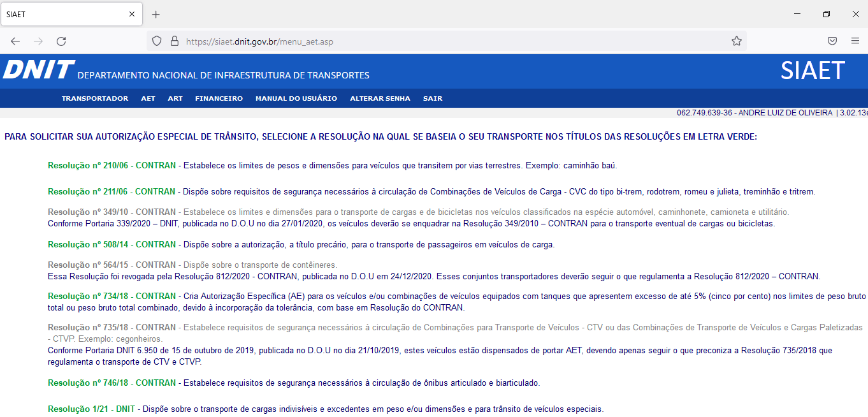The width and height of the screenshot is (868, 417).
Task: Close the SIAET browser tab
Action: (132, 14)
